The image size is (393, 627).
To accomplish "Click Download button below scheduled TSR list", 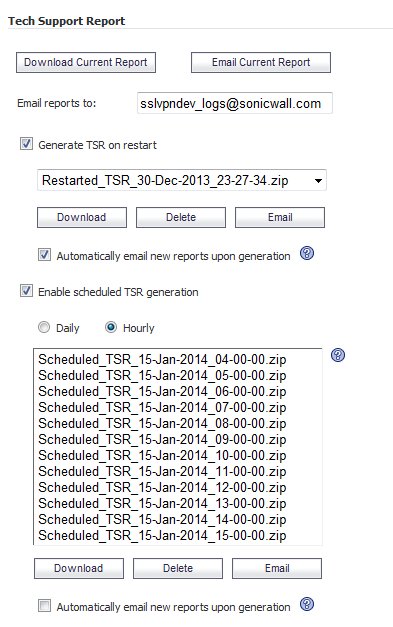I will pos(79,568).
